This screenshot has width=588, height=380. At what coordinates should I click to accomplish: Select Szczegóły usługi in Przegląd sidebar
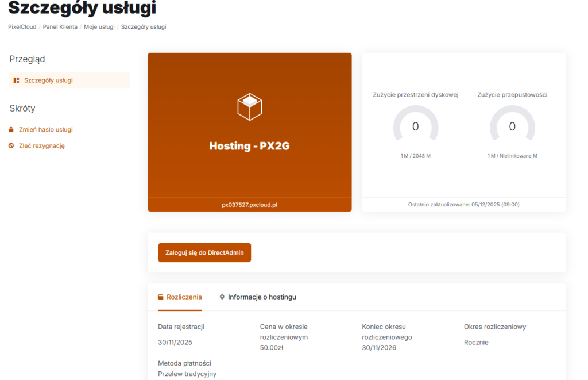pyautogui.click(x=48, y=80)
